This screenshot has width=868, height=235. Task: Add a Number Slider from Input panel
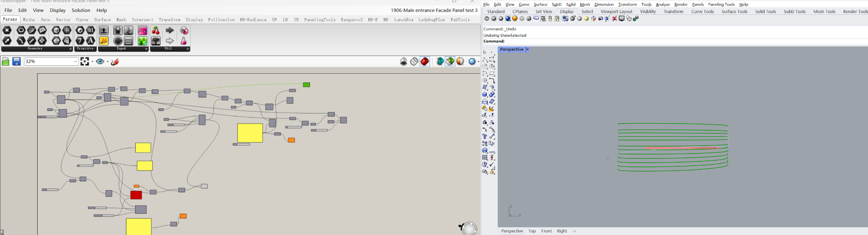104,30
